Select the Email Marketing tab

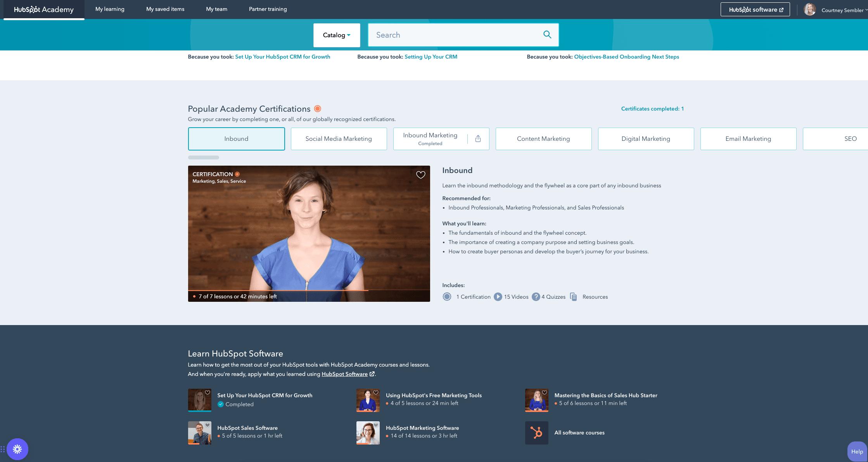tap(749, 139)
